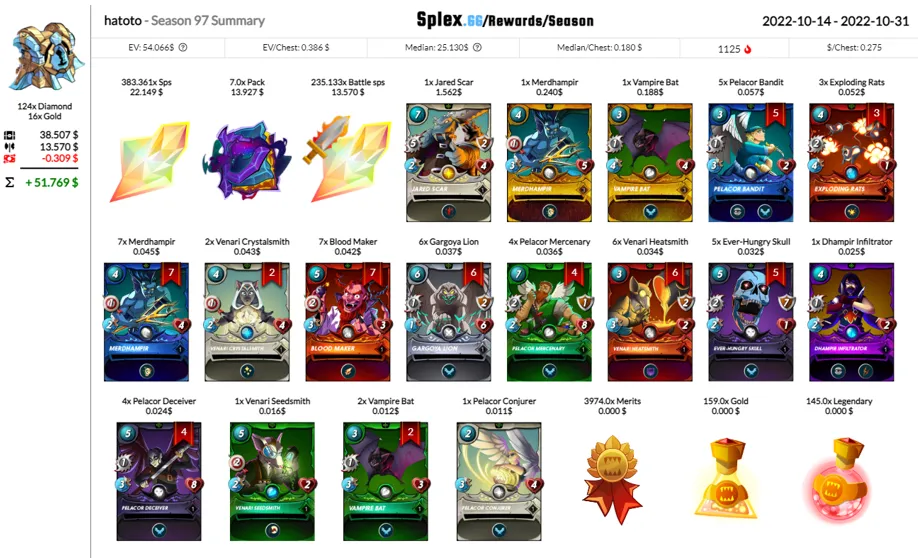Click the Gold potion icon
This screenshot has width=918, height=558.
click(x=726, y=479)
